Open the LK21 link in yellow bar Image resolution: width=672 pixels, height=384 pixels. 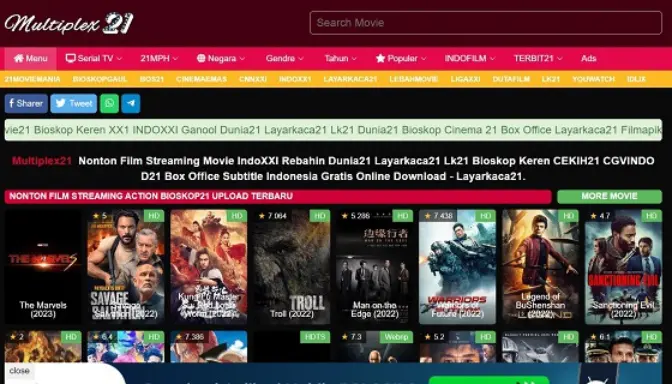coord(551,79)
